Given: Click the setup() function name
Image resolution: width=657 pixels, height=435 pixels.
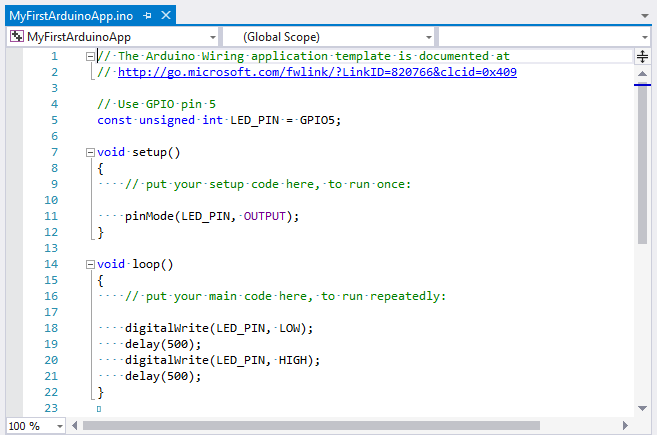Looking at the screenshot, I should tap(156, 153).
